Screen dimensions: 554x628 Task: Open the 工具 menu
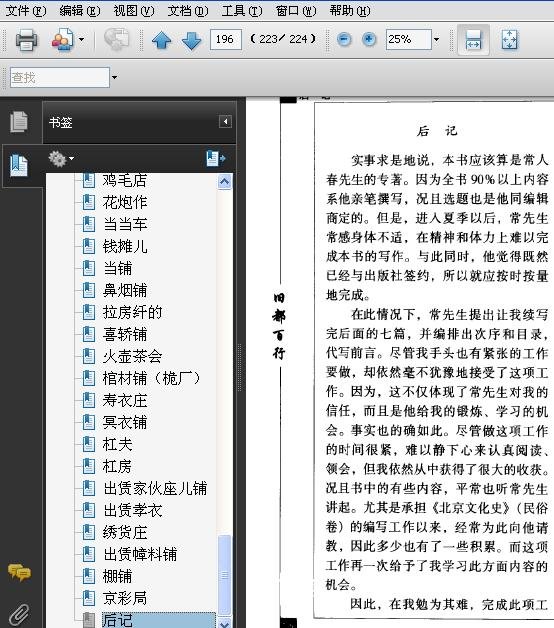[242, 11]
